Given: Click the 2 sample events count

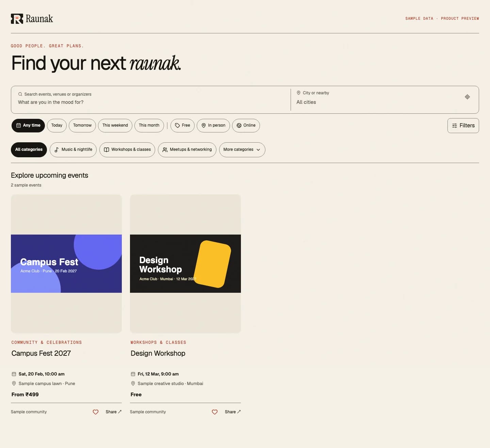Looking at the screenshot, I should (x=26, y=185).
